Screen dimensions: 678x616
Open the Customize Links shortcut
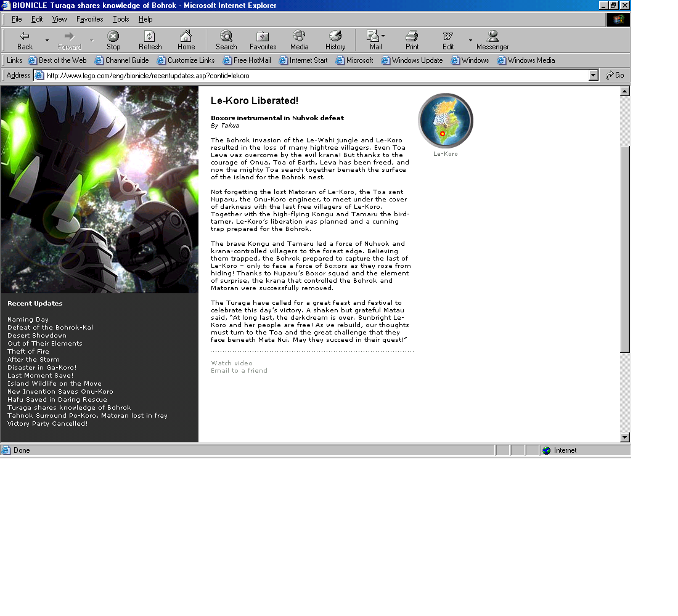[186, 60]
